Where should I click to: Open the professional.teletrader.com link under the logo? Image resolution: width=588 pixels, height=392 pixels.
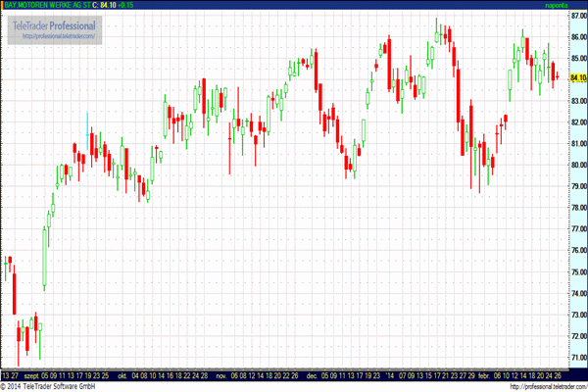click(x=59, y=36)
